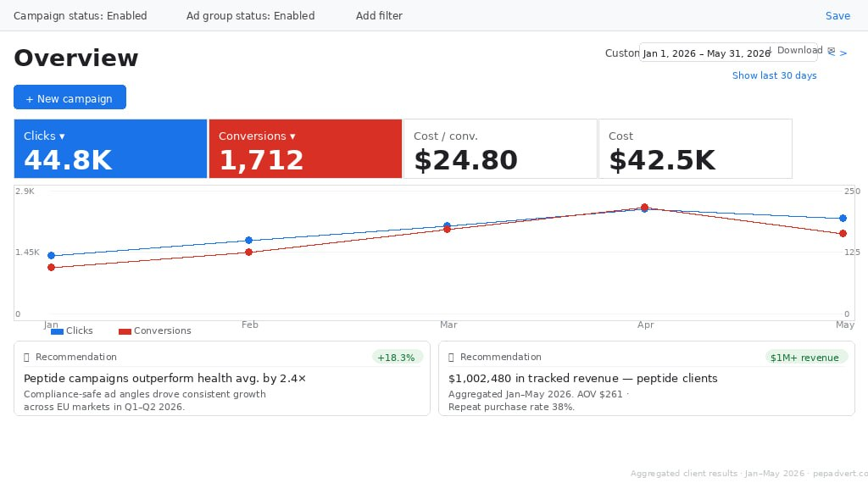Click the May Conversions data point
The width and height of the screenshot is (868, 483).
843,234
